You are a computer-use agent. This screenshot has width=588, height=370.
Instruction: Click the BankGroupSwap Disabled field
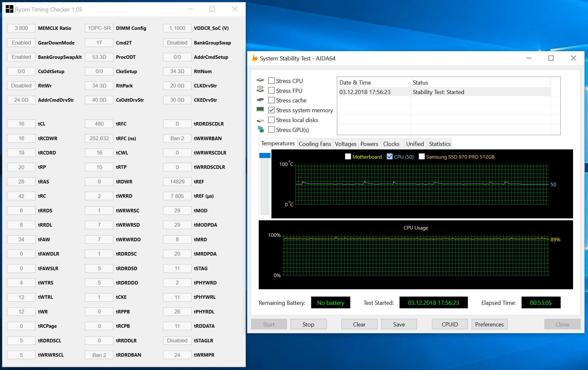[x=177, y=43]
